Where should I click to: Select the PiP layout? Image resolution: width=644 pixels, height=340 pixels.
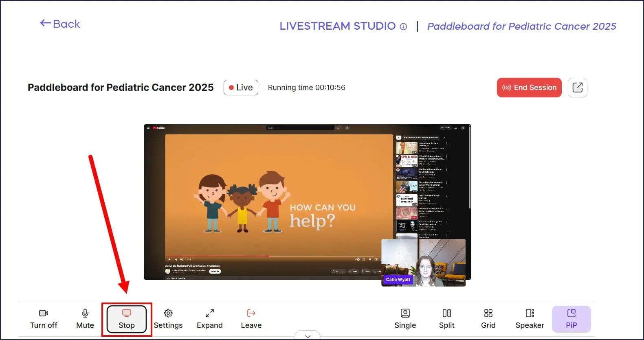(x=571, y=319)
